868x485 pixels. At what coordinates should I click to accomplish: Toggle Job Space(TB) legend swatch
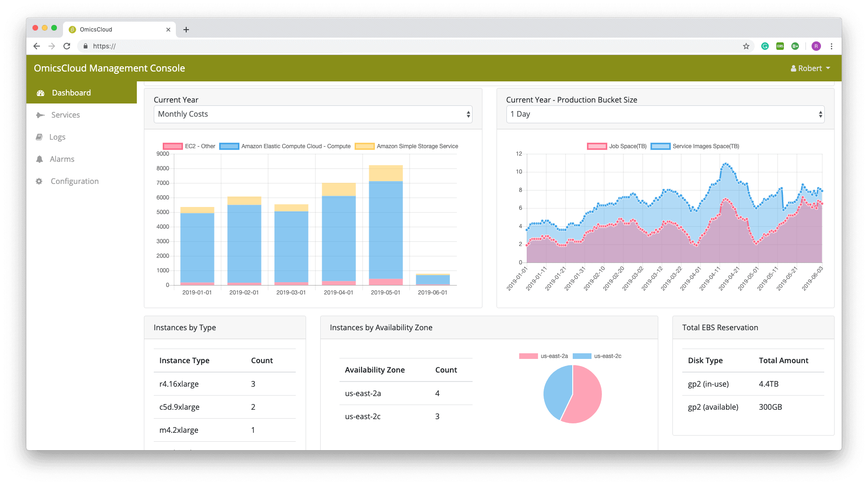(597, 146)
